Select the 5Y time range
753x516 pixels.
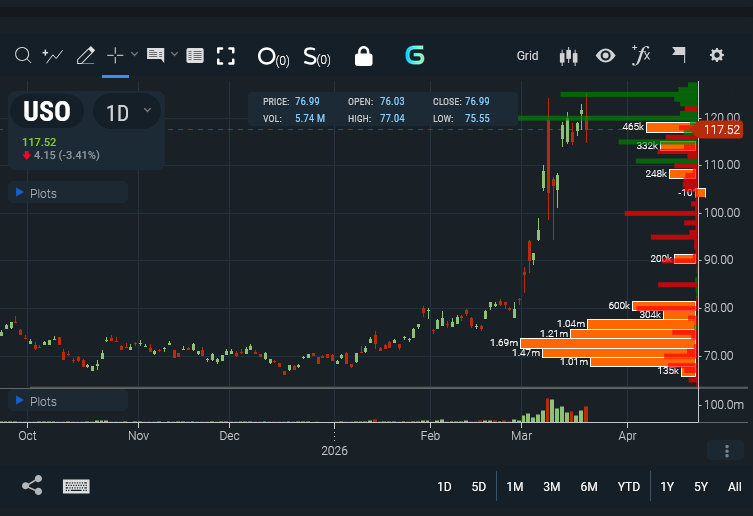701,487
